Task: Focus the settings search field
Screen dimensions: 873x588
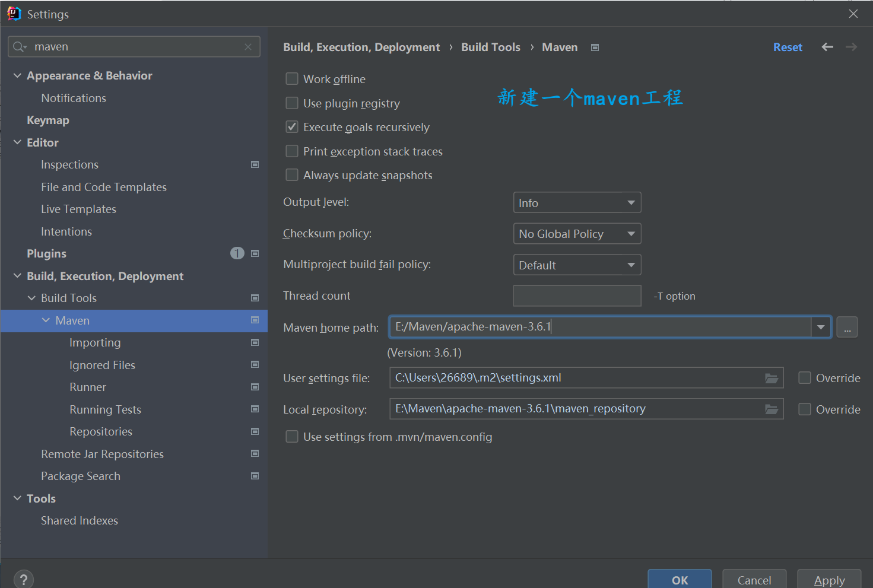Action: pos(134,47)
